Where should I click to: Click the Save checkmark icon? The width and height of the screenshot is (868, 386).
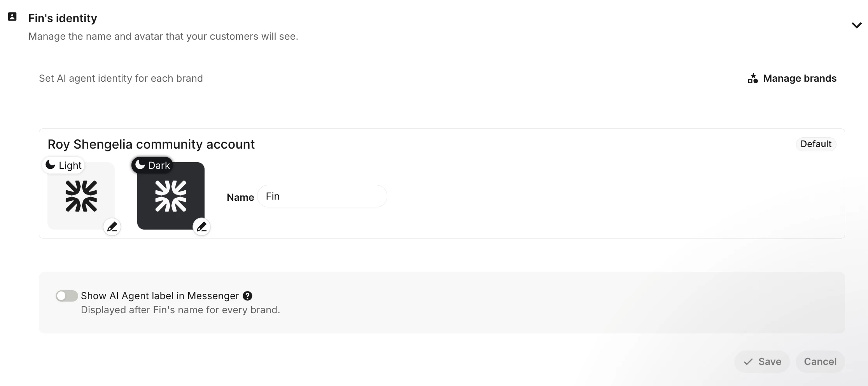pos(748,362)
